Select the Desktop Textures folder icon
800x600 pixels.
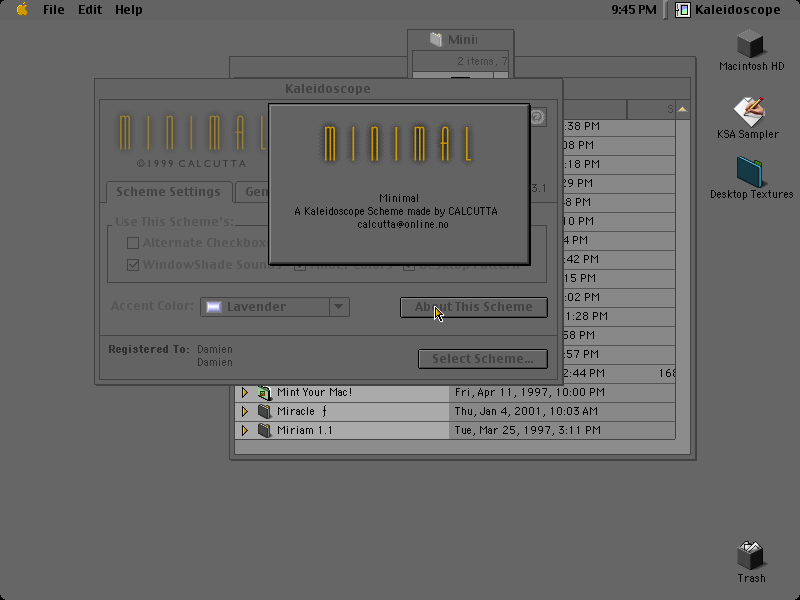[x=749, y=172]
